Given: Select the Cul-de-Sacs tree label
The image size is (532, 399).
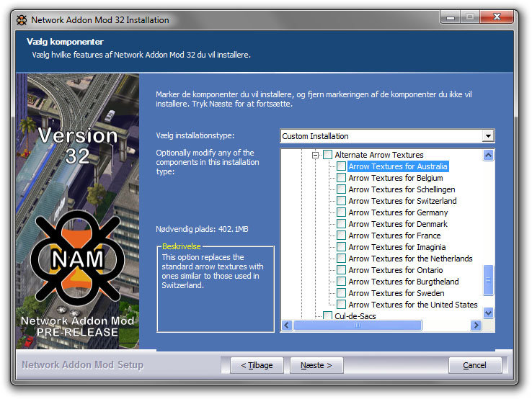Looking at the screenshot, I should click(x=355, y=316).
